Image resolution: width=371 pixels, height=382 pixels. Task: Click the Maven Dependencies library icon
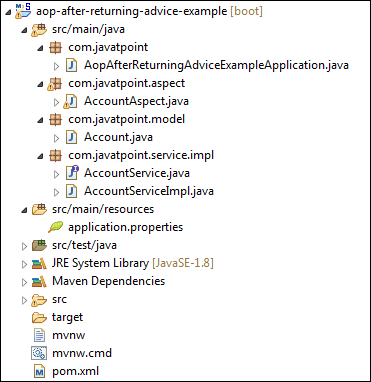39,281
